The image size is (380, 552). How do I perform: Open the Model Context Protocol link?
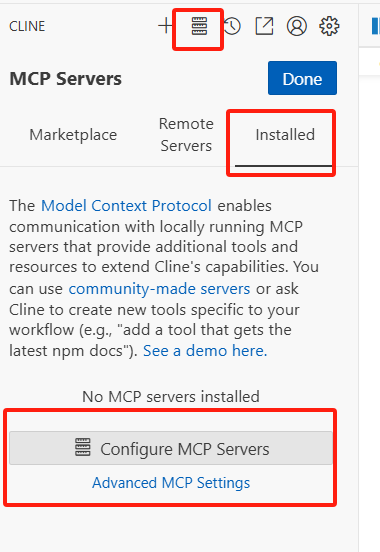click(126, 206)
